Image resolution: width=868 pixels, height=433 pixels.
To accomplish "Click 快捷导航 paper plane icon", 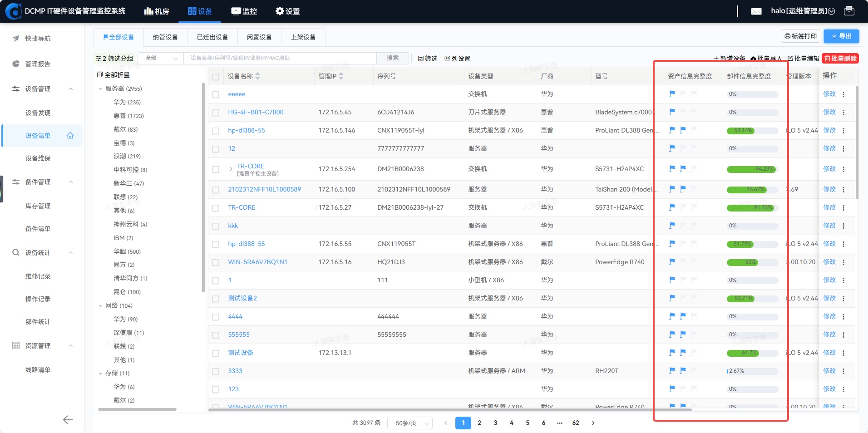I will [16, 39].
